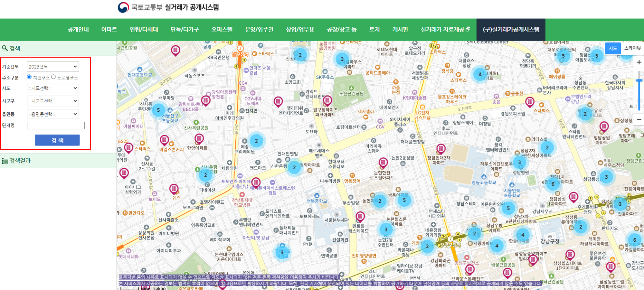Image resolution: width=644 pixels, height=290 pixels.
Task: Select the 지번주소 radio button
Action: click(x=29, y=77)
